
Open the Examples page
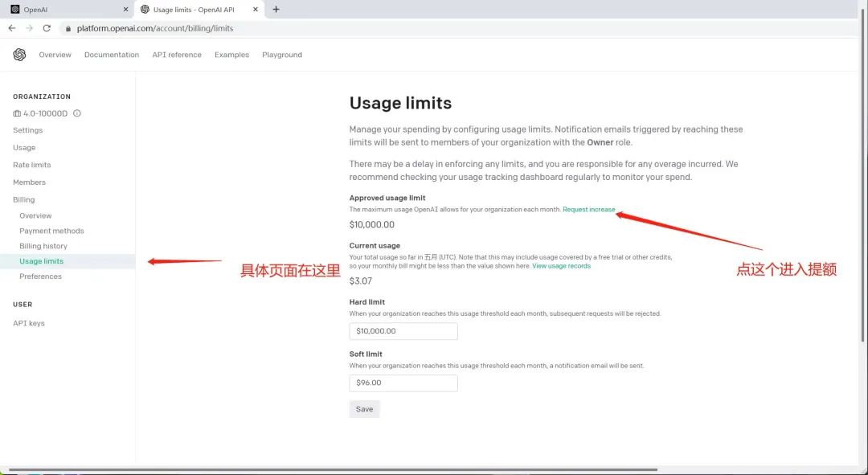(231, 55)
